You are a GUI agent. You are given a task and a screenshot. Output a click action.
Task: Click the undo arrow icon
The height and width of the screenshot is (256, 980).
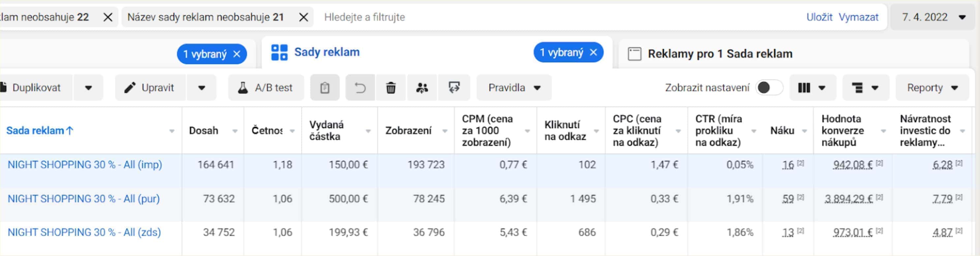pyautogui.click(x=360, y=88)
